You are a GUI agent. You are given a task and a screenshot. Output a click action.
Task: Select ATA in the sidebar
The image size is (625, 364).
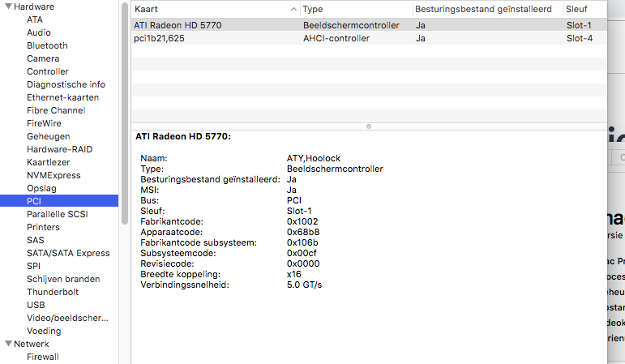pos(35,19)
